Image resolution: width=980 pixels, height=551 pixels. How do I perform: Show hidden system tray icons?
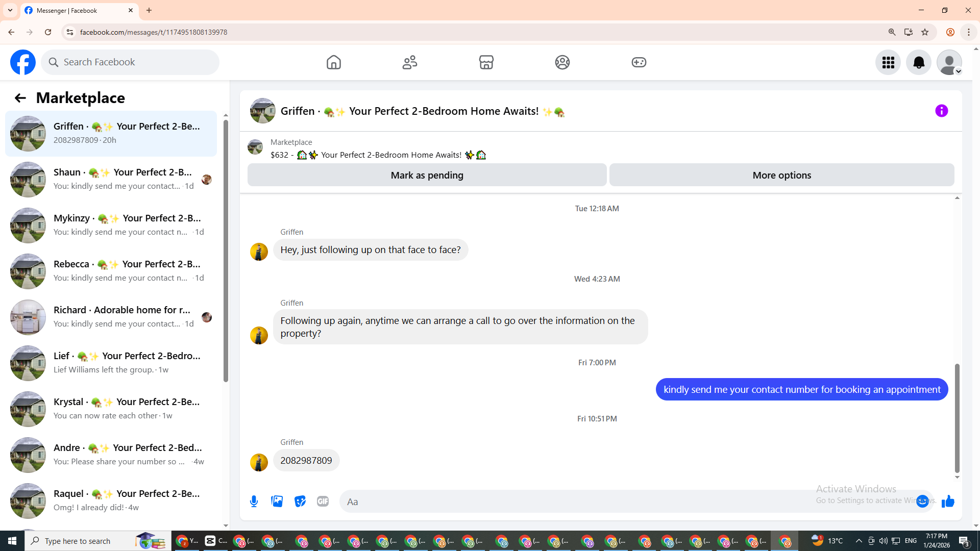pyautogui.click(x=859, y=541)
